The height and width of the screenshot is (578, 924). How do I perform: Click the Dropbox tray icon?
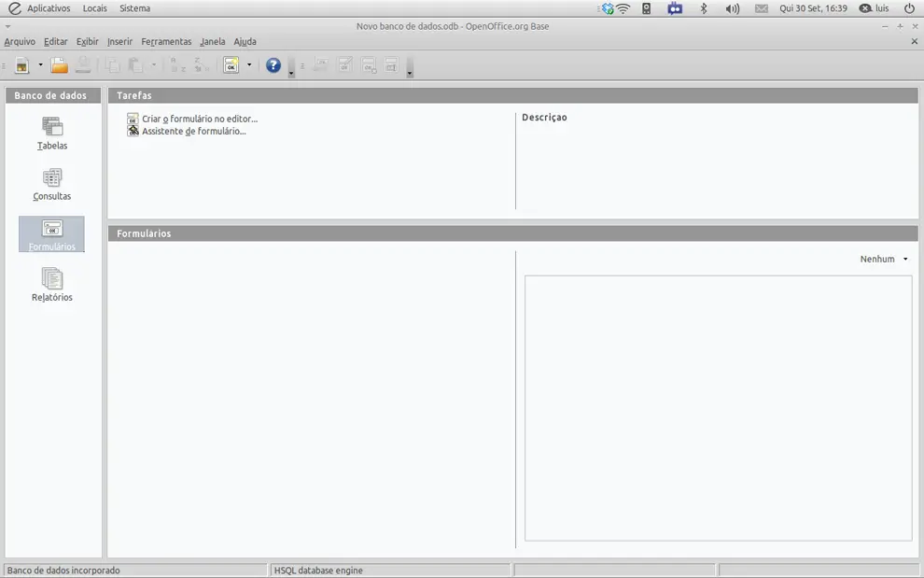[x=607, y=8]
